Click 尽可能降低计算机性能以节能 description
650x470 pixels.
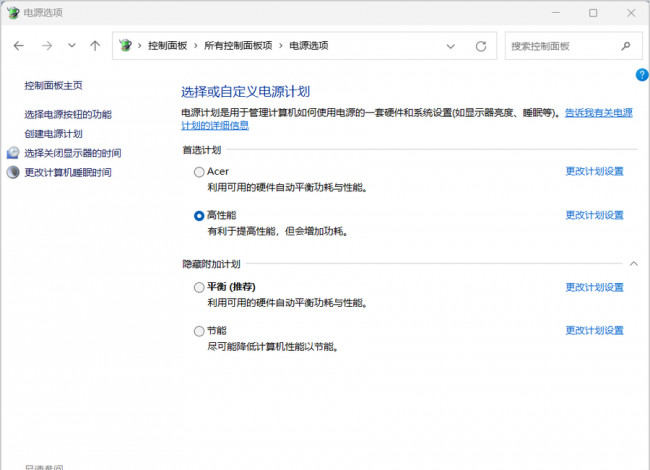point(273,346)
